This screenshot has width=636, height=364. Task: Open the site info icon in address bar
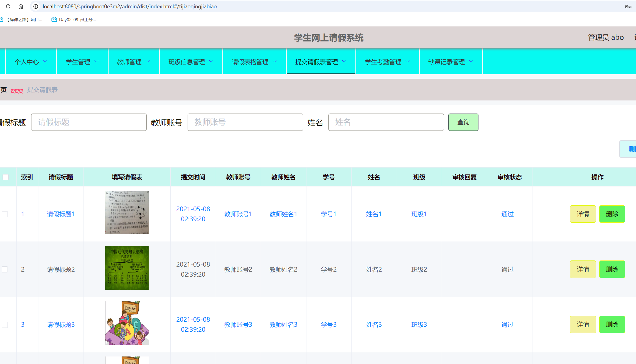coord(35,6)
